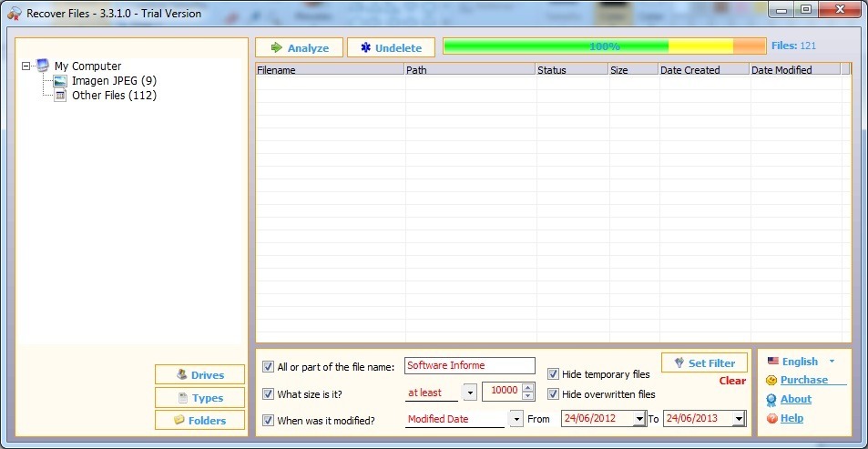Open the About link
This screenshot has width=868, height=449.
click(796, 399)
